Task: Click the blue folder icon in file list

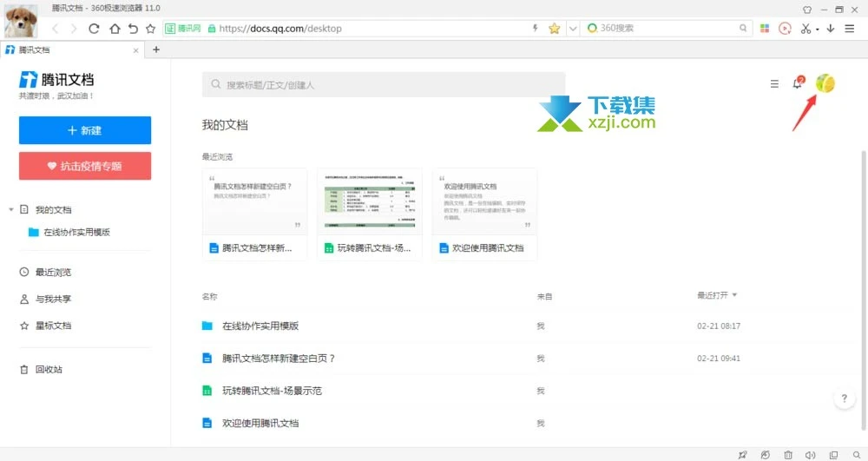Action: click(207, 326)
